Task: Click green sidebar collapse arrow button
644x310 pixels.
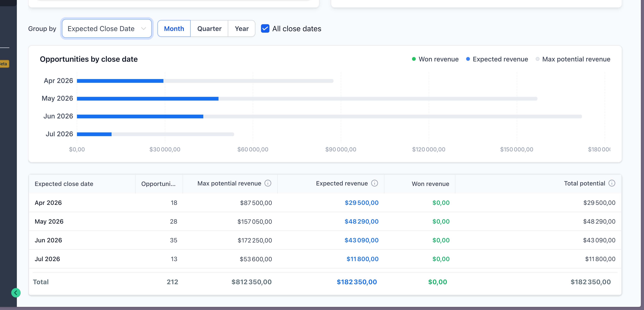Action: pos(16,292)
